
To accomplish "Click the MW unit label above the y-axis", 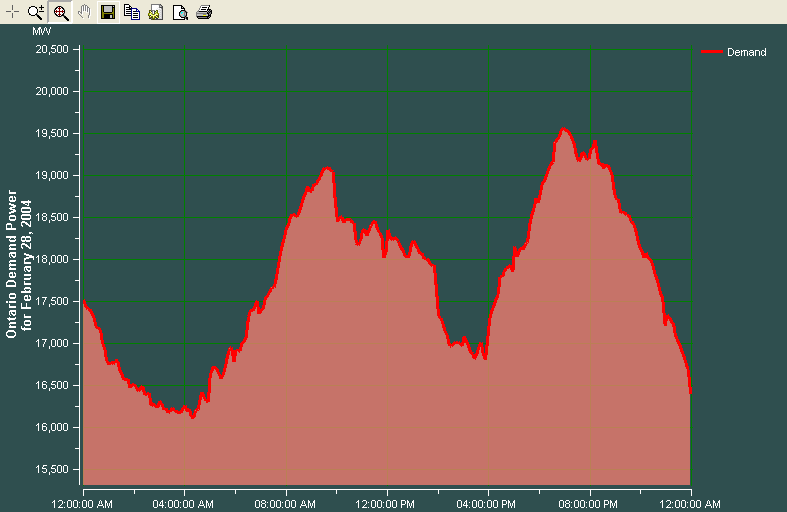I will click(41, 32).
